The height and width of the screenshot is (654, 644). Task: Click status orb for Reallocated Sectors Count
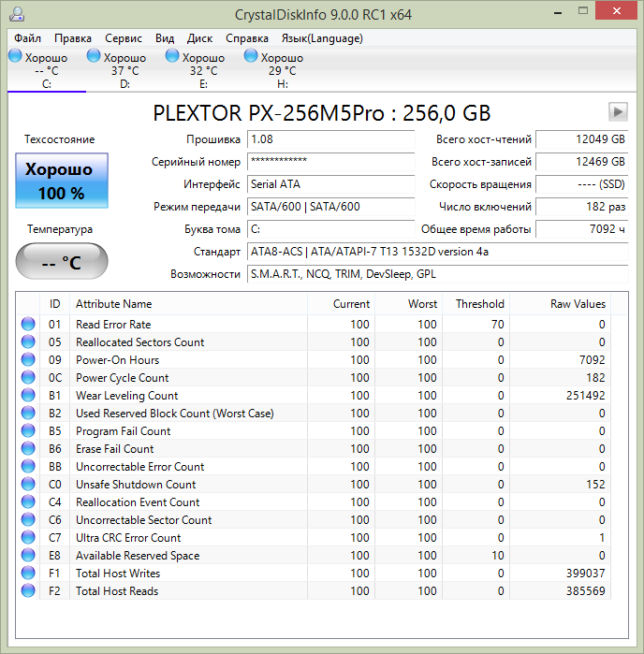coord(28,342)
